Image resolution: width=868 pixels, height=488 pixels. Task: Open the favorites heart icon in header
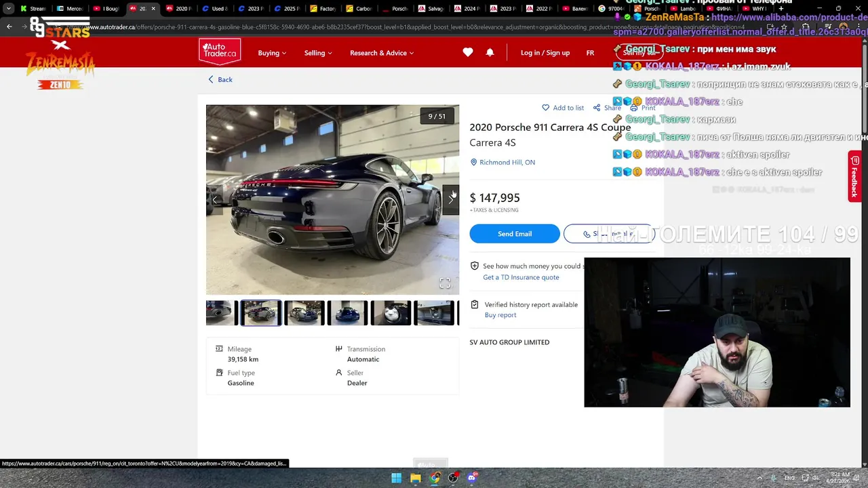pyautogui.click(x=468, y=52)
